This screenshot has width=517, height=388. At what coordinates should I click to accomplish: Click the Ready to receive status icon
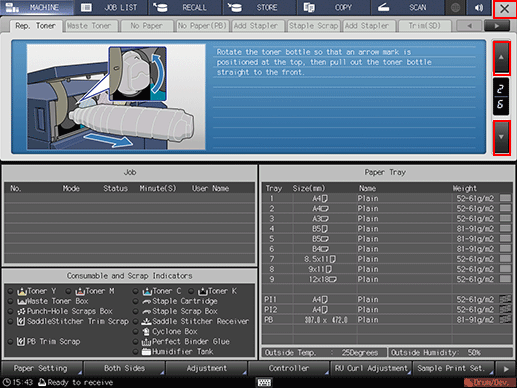(42, 382)
